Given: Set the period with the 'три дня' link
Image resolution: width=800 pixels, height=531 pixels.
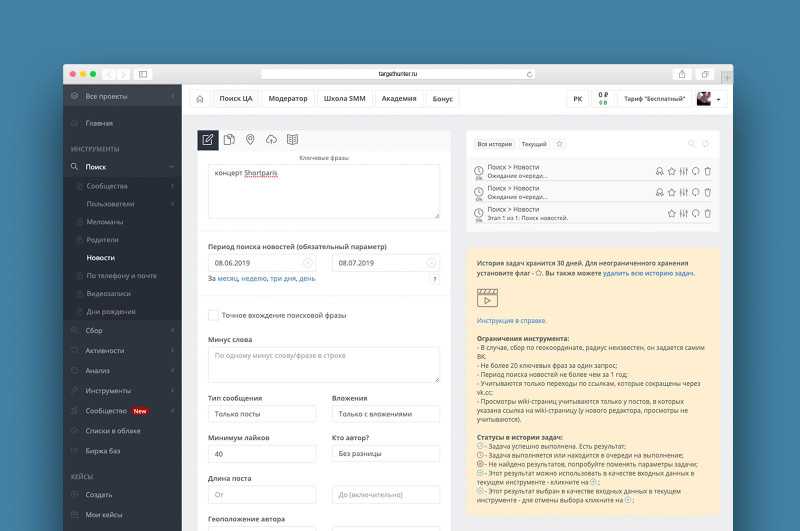Looking at the screenshot, I should [283, 279].
